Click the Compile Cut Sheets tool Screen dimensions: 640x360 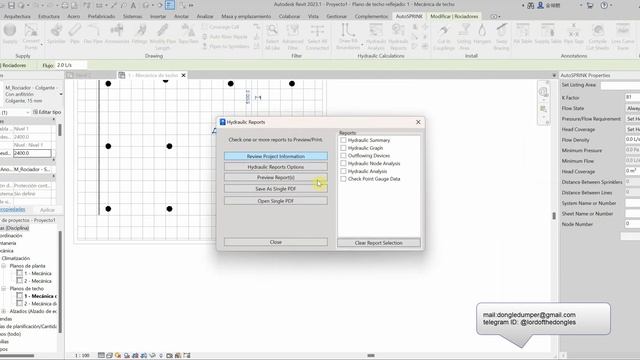[598, 37]
